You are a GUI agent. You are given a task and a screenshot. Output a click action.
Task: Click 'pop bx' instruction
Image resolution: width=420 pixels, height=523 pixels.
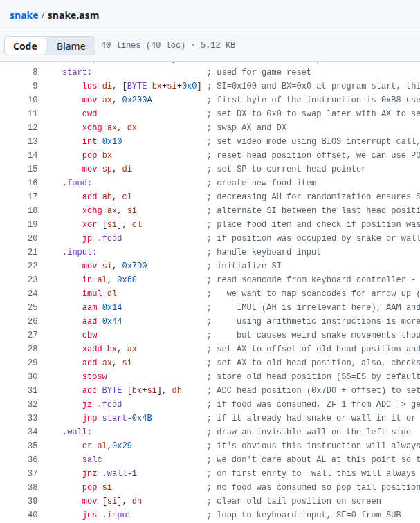tap(97, 155)
